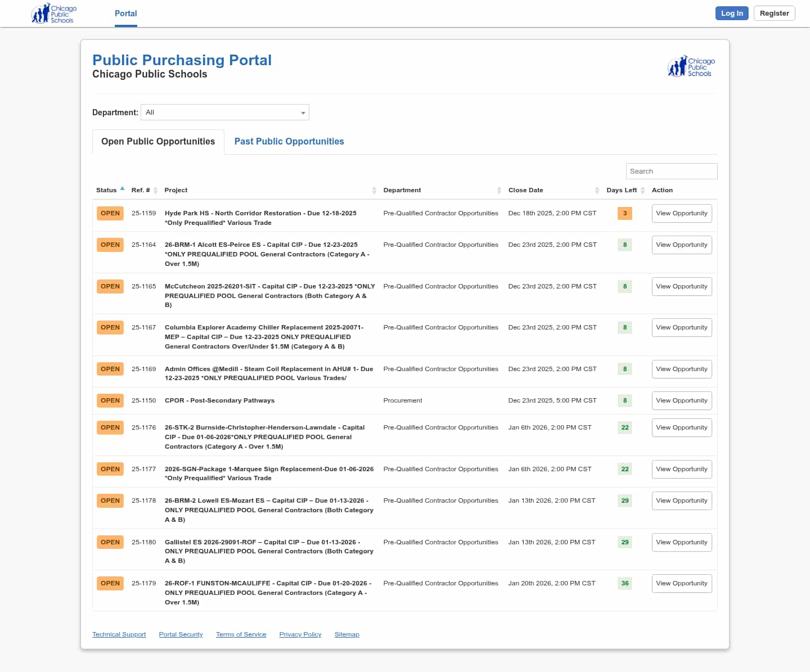The height and width of the screenshot is (672, 810).
Task: Sort by Close Date column sort icon
Action: (x=597, y=191)
